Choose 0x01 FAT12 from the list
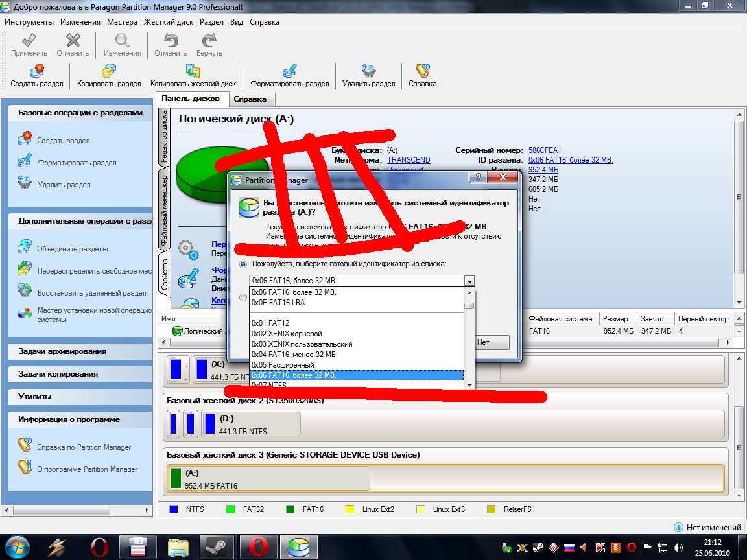The height and width of the screenshot is (560, 747). 357,323
